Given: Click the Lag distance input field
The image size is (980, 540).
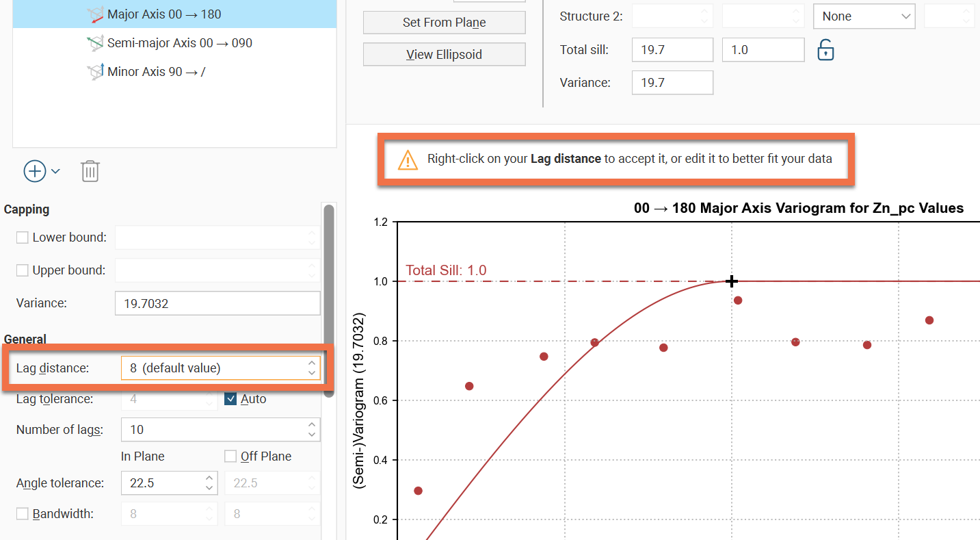Looking at the screenshot, I should coord(212,368).
